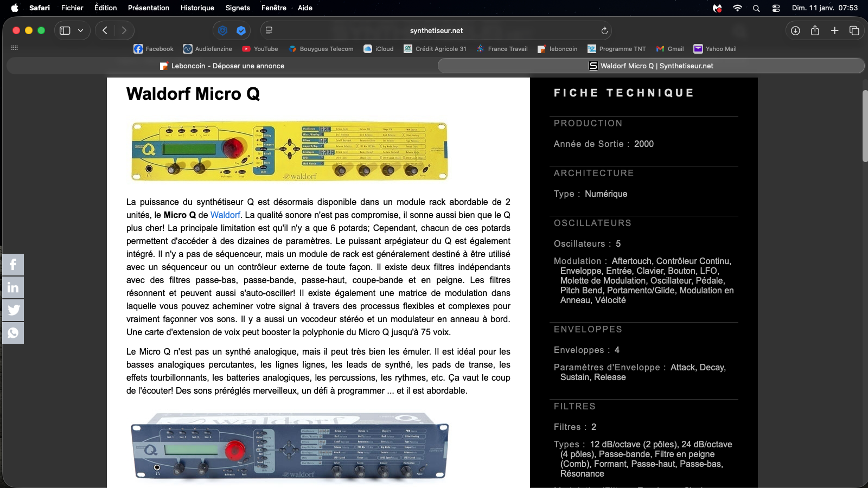Open the Wi-Fi status menu
Screen dimensions: 868x488
737,8
